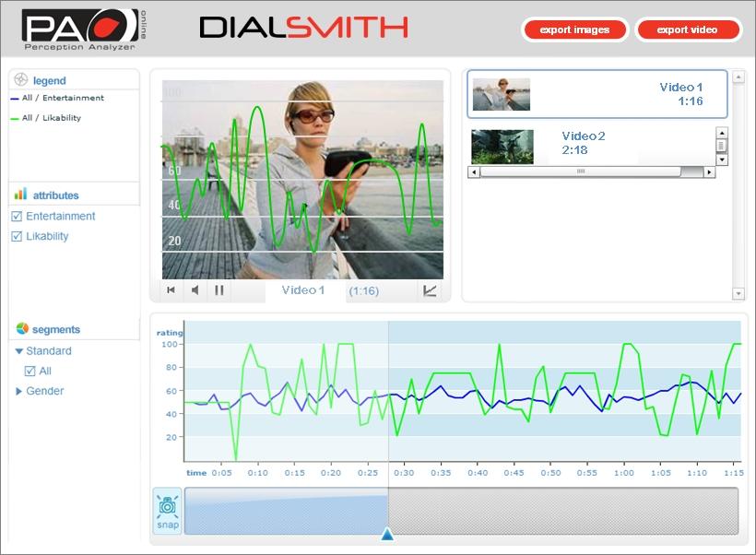Pause the video playback
This screenshot has height=555, width=756.
[x=219, y=289]
